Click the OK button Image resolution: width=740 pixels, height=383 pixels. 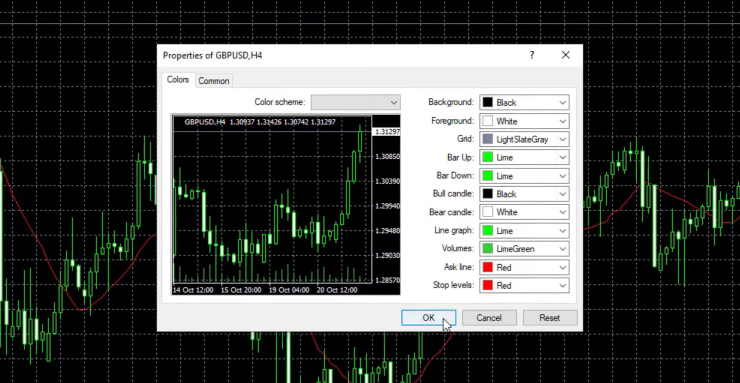pyautogui.click(x=428, y=317)
